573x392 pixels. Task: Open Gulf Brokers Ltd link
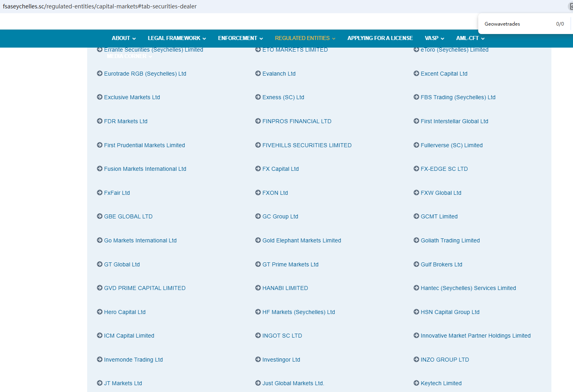click(x=441, y=264)
